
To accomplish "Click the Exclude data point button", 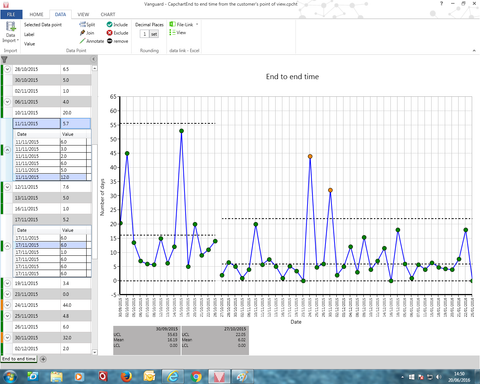I will (117, 33).
